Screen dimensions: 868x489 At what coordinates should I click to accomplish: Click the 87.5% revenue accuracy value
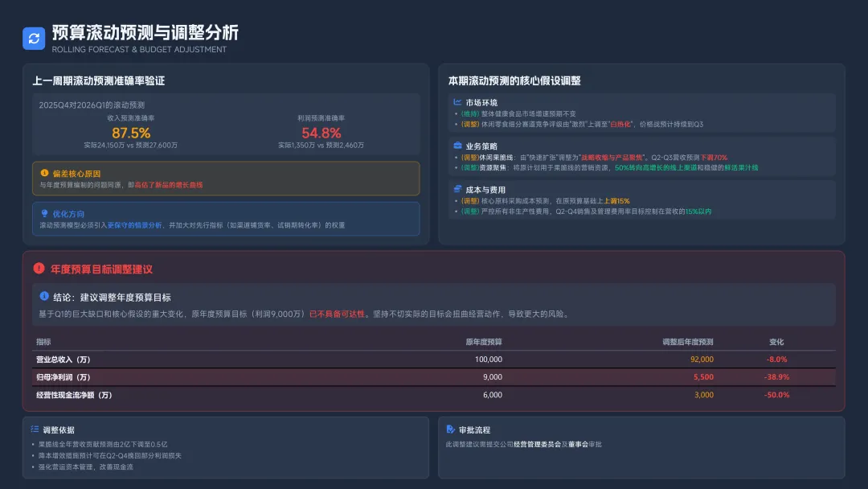click(x=131, y=133)
